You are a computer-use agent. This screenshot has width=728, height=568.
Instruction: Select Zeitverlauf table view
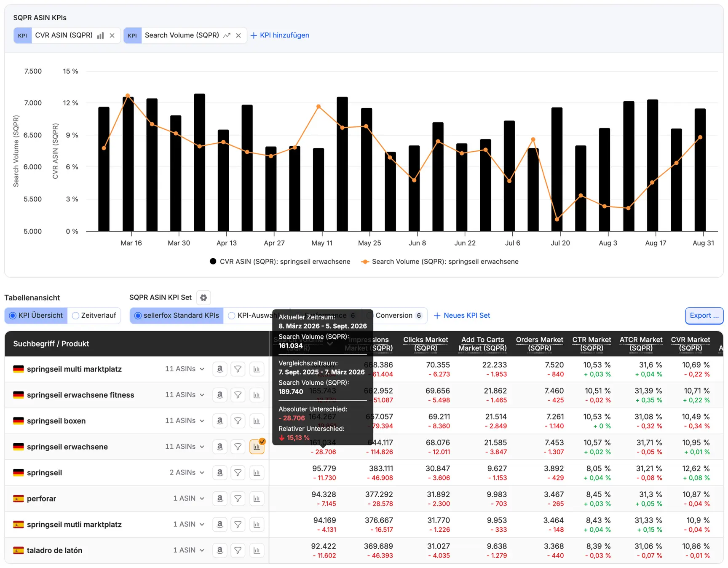(x=94, y=316)
